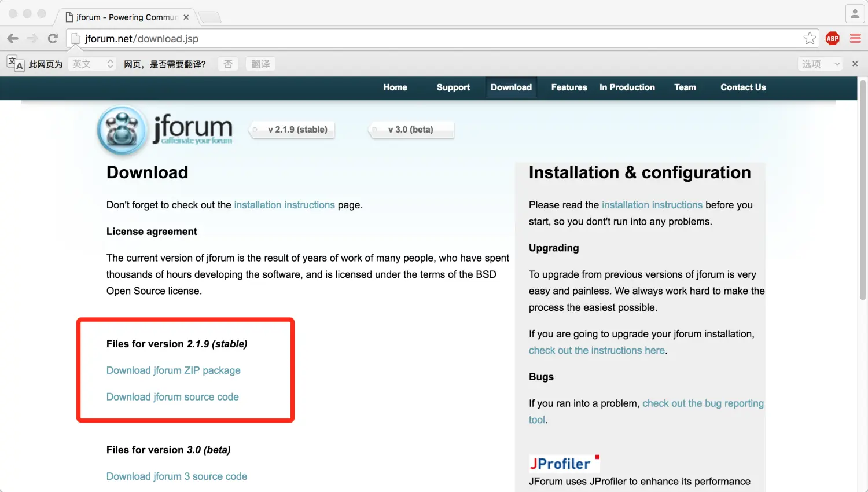
Task: Open installation instructions link in right panel
Action: [652, 205]
